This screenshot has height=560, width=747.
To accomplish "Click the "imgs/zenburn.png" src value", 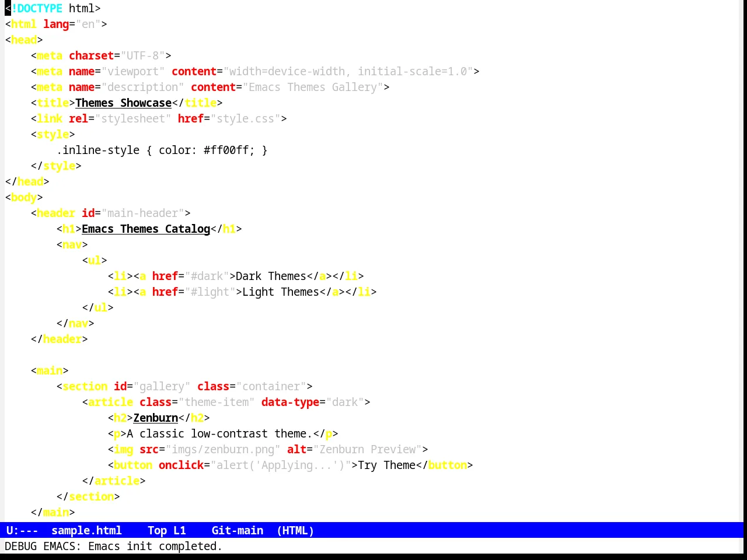I will [223, 449].
